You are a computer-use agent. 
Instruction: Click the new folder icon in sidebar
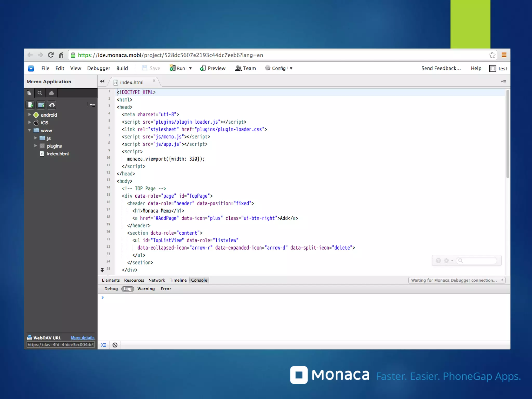(x=41, y=105)
